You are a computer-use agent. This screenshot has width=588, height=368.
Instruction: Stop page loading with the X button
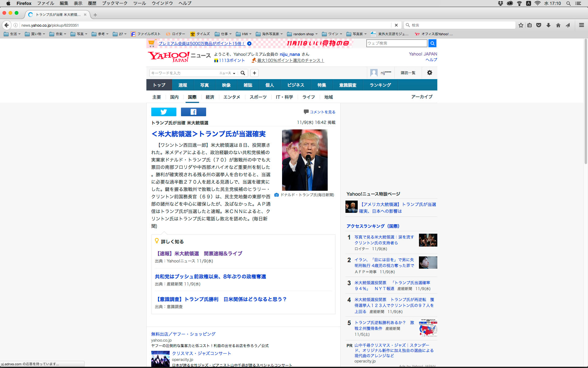(396, 25)
